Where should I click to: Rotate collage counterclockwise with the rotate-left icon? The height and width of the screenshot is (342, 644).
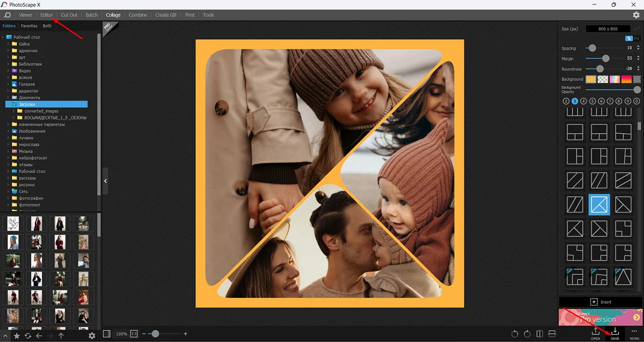click(x=515, y=334)
